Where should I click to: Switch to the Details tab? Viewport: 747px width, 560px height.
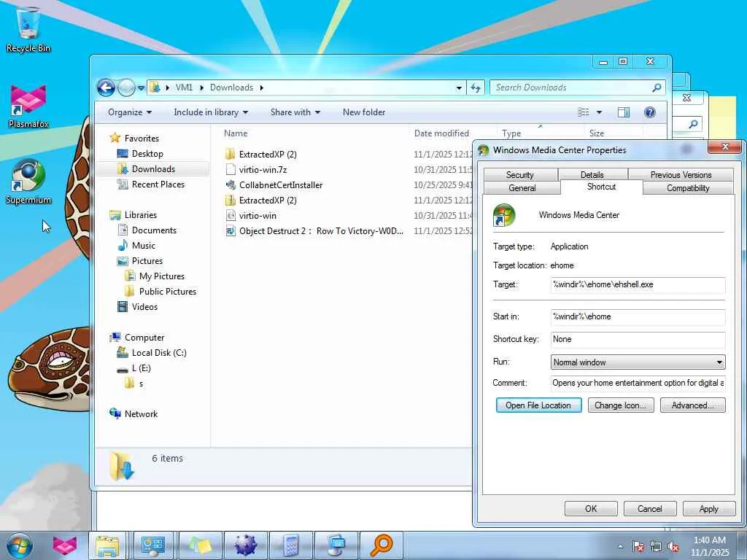tap(592, 174)
